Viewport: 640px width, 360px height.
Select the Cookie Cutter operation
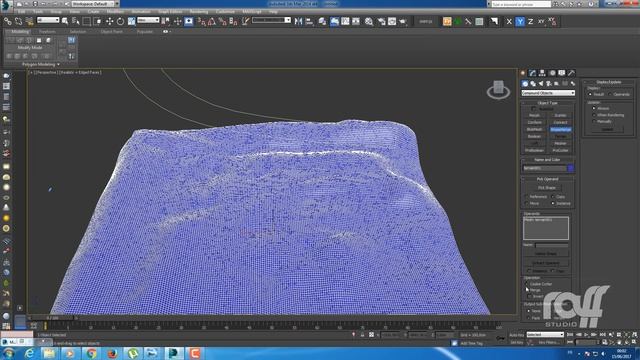tap(527, 284)
